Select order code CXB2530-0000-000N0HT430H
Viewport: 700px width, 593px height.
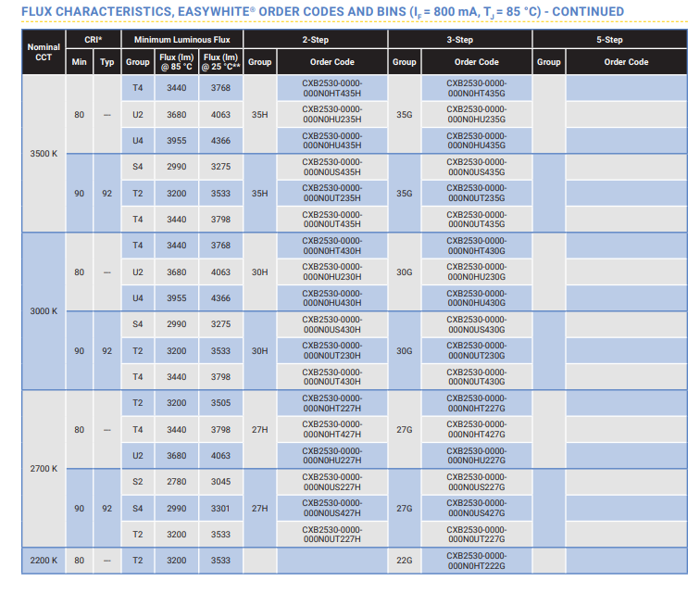click(x=332, y=246)
